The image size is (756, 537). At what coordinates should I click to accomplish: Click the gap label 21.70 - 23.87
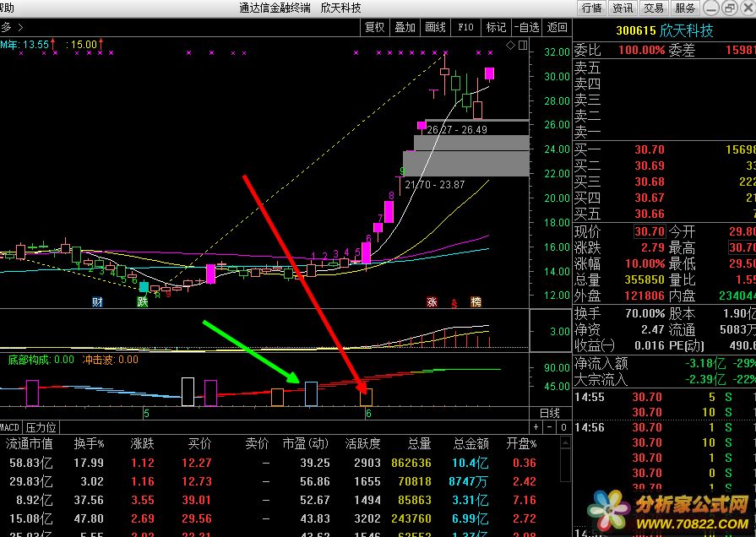pyautogui.click(x=434, y=185)
